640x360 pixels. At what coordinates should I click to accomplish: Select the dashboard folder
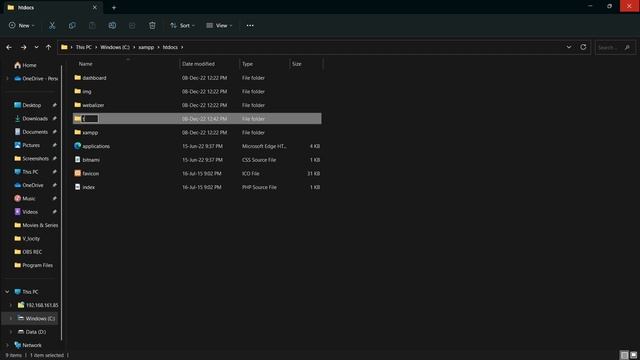coord(197,78)
